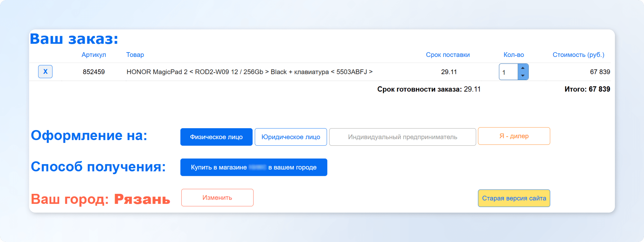Screen dimensions: 644x242
Task: Choose Индивидуальный предприниматель option
Action: tap(402, 137)
